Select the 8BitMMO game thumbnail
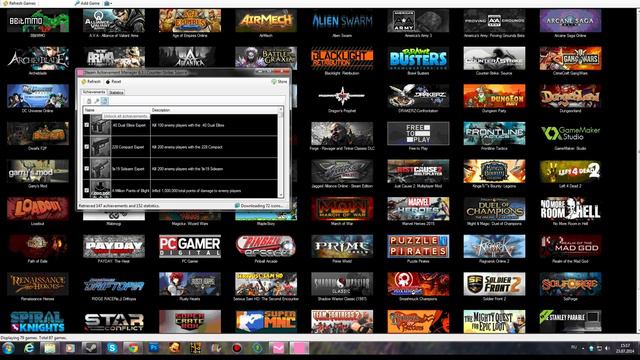The height and width of the screenshot is (360, 640). coord(38,21)
